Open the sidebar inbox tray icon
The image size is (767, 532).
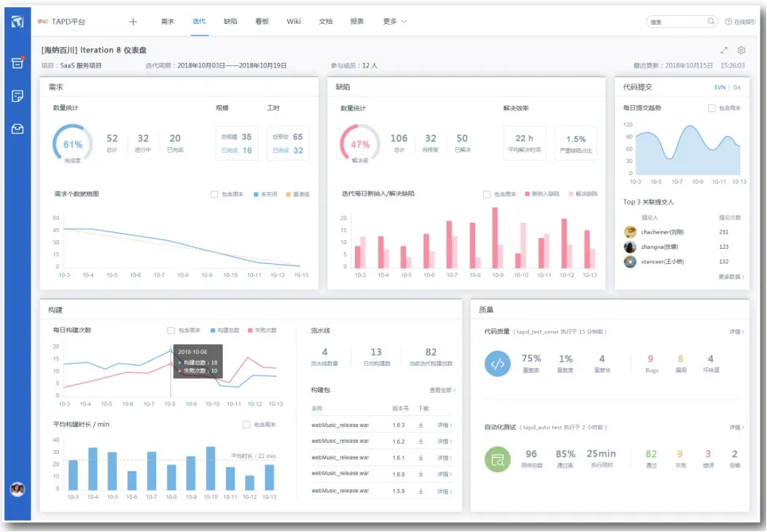pyautogui.click(x=18, y=129)
